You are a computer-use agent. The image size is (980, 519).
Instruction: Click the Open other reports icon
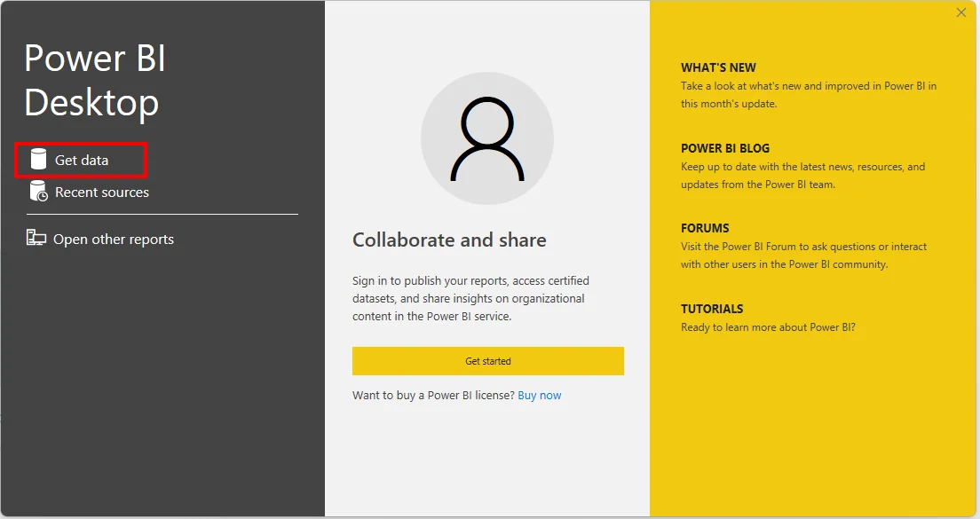pos(36,238)
